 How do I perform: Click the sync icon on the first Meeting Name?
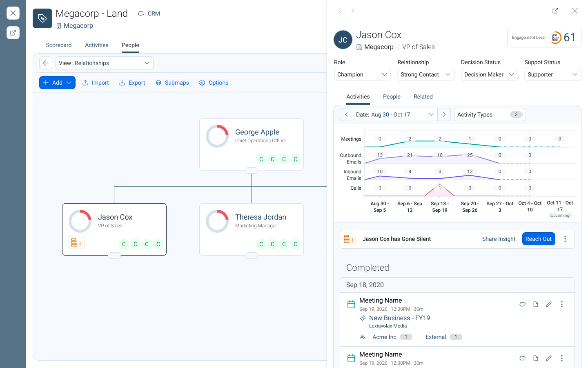pyautogui.click(x=523, y=304)
